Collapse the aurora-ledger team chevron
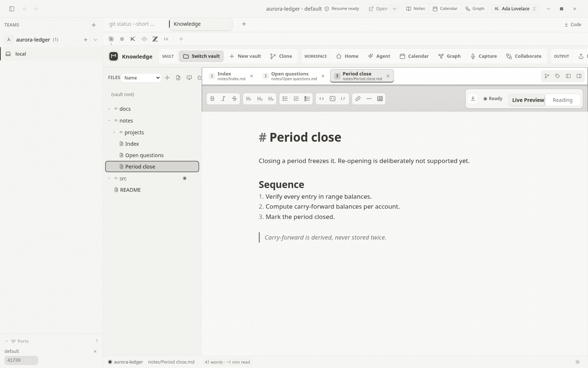The width and height of the screenshot is (588, 368). tap(96, 40)
